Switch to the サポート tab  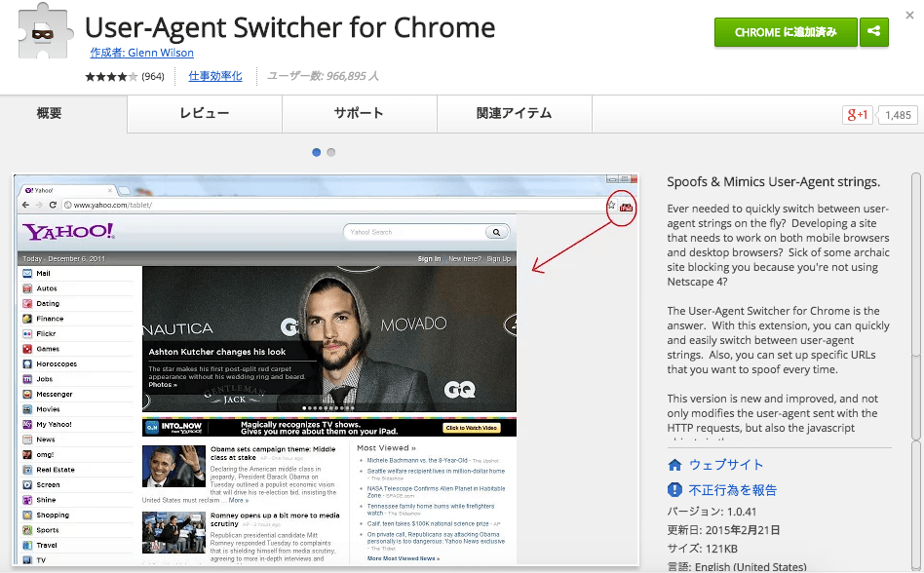click(x=359, y=113)
